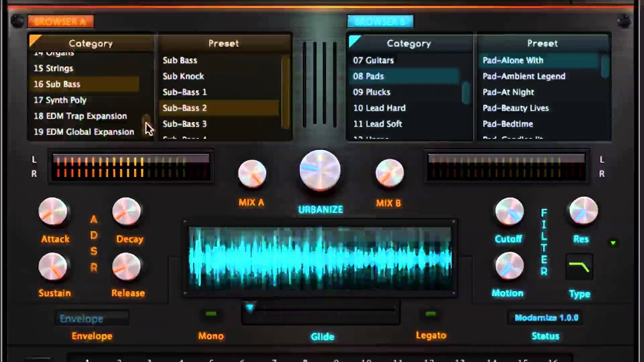Click the Browser B Preset column header

[x=542, y=43]
